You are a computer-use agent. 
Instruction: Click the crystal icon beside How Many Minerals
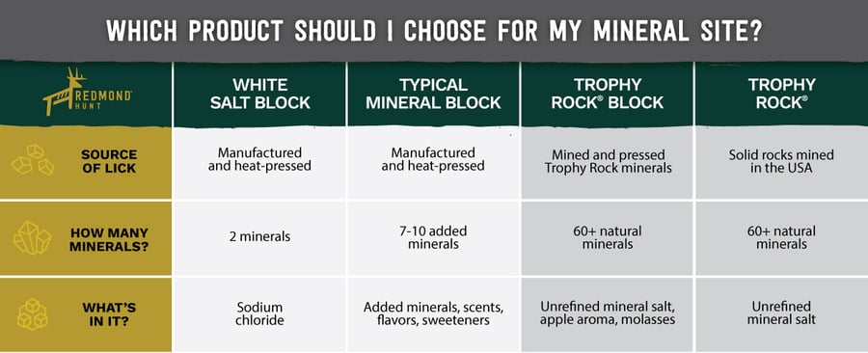point(32,238)
